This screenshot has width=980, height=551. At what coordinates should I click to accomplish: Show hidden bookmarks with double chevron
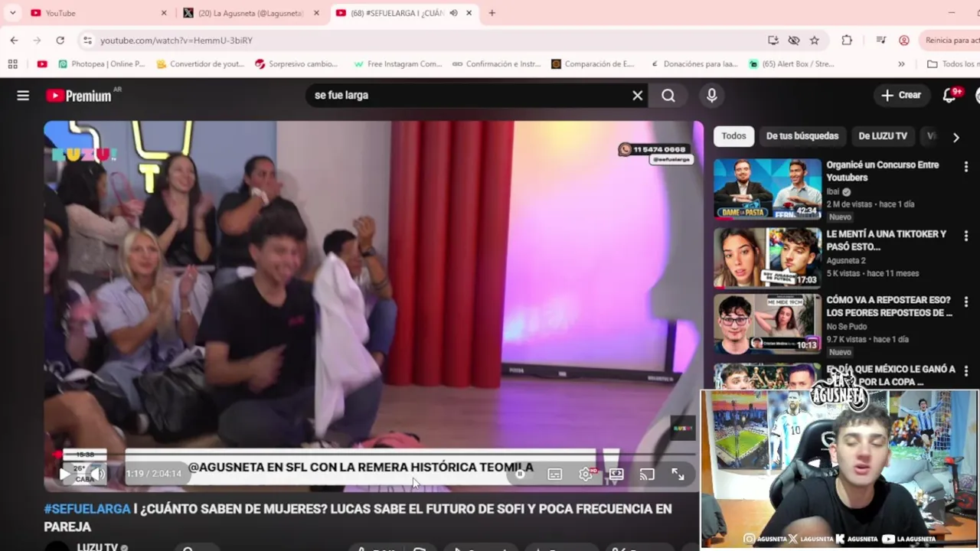point(901,64)
